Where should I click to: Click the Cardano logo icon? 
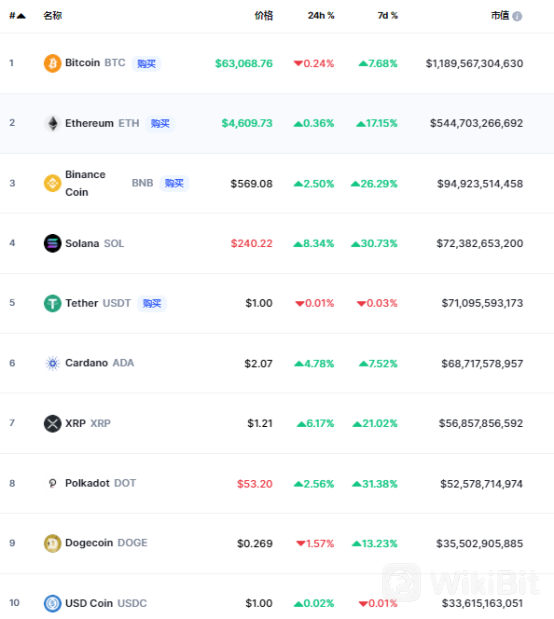point(53,363)
